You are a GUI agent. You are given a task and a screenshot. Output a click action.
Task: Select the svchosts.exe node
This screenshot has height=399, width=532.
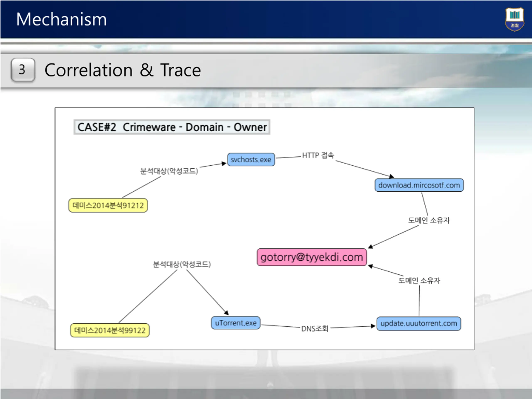(x=251, y=159)
